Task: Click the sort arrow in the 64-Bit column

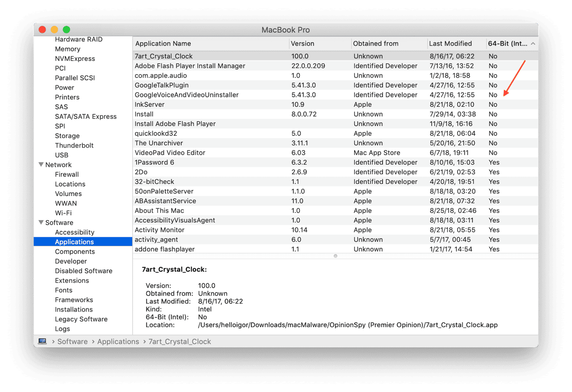Action: tap(533, 44)
